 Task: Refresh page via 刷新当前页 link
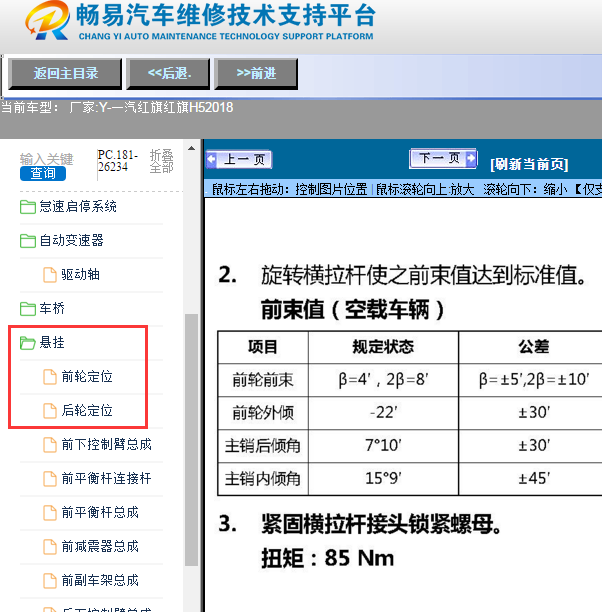click(x=529, y=164)
